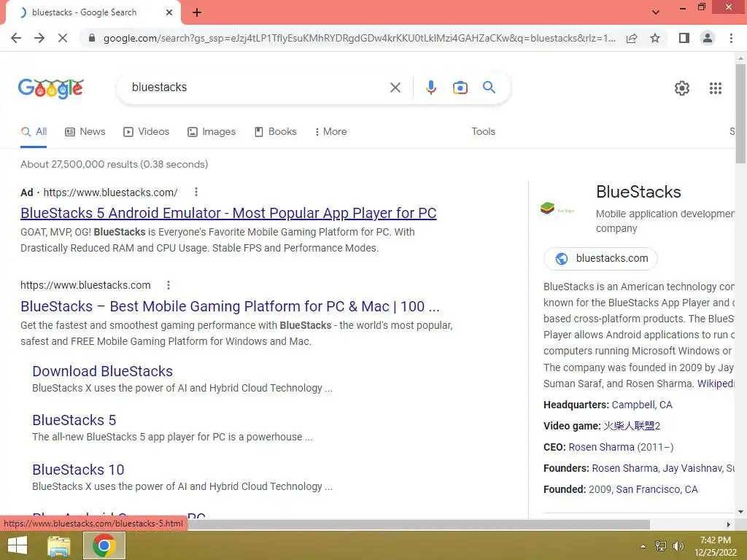Open the Chrome profile avatar
Viewport: 747px width, 560px height.
coord(708,38)
